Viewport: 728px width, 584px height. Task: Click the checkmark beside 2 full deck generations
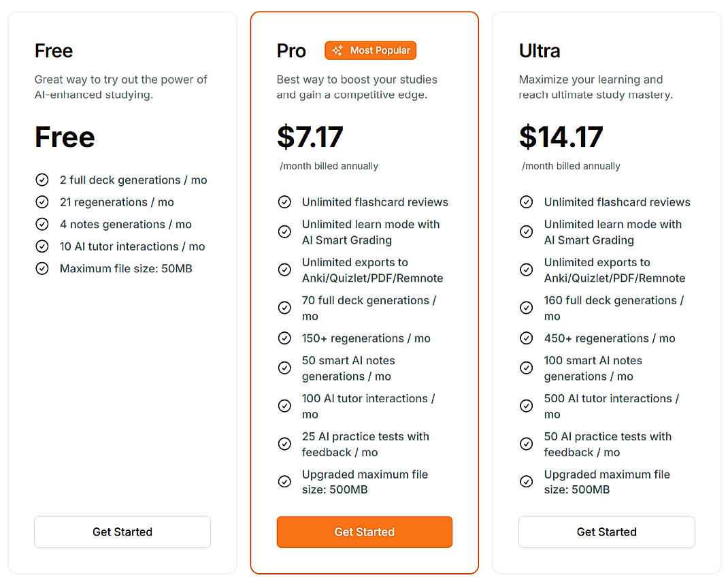[x=42, y=180]
